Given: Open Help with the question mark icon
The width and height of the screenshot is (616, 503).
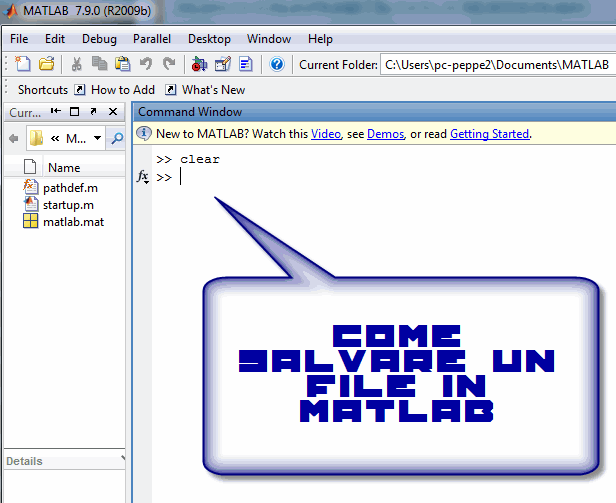Looking at the screenshot, I should (x=277, y=64).
